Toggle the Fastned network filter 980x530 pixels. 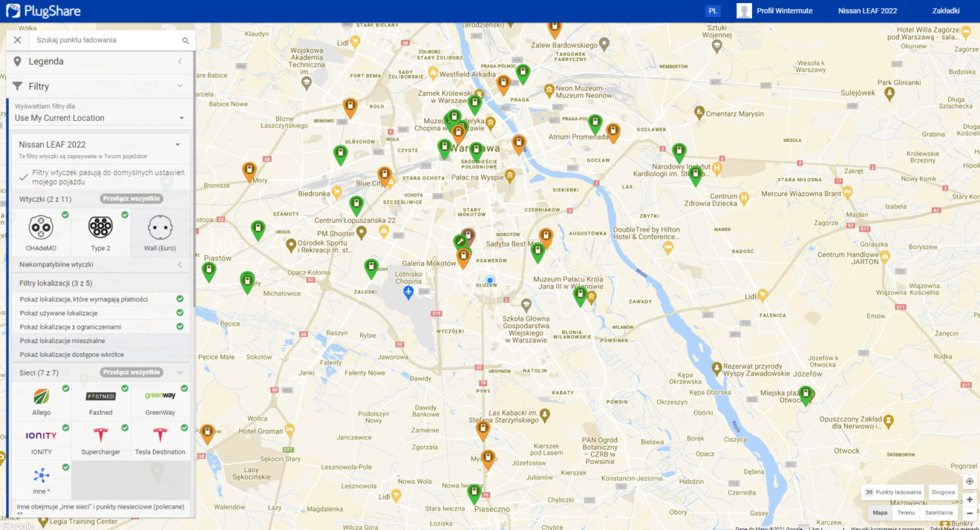click(x=100, y=402)
